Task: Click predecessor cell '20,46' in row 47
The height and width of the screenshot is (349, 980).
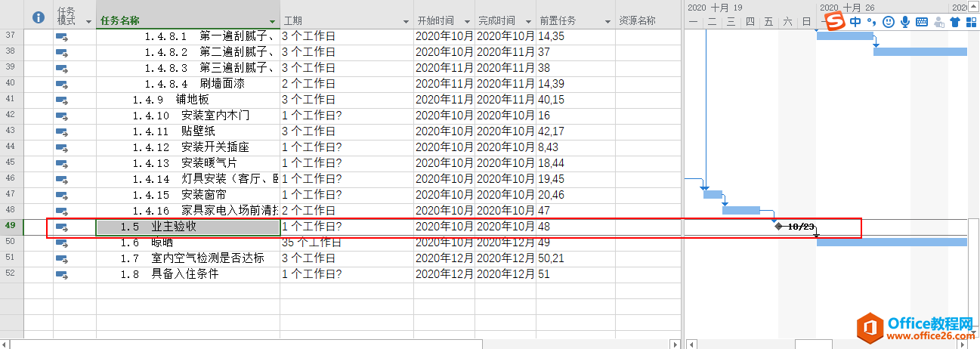Action: click(576, 195)
